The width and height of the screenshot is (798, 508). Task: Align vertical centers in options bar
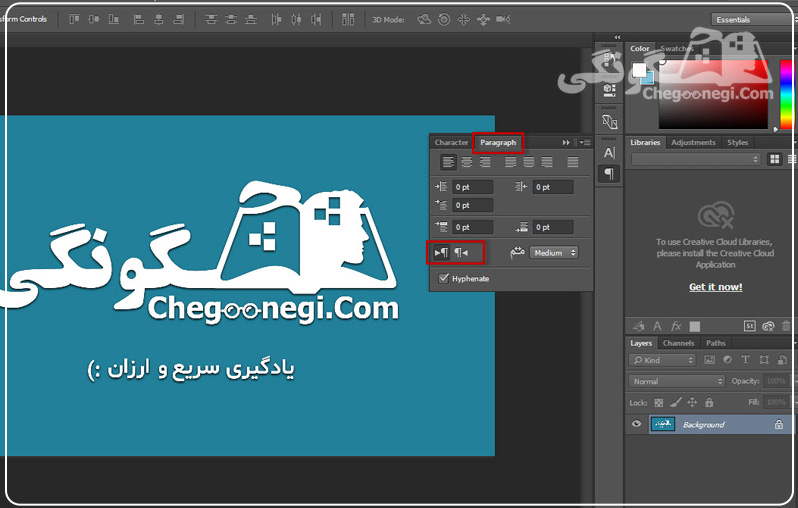tap(94, 19)
